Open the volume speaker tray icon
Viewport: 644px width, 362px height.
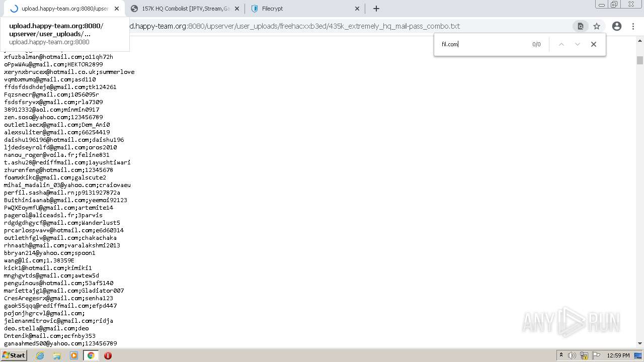(x=572, y=355)
